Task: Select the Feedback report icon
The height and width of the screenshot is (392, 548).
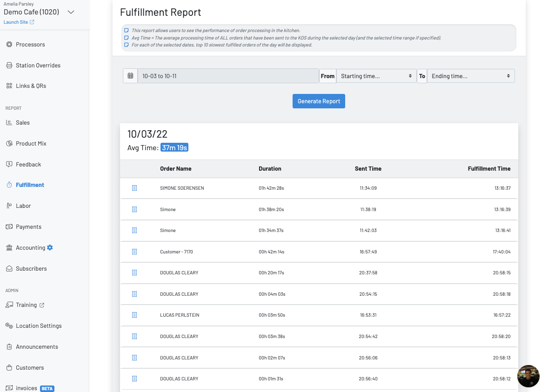Action: click(x=9, y=164)
